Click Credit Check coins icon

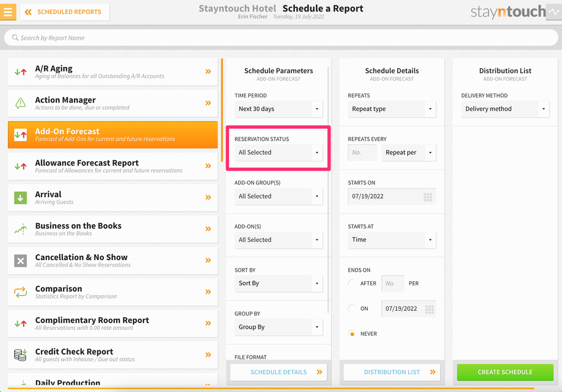(x=20, y=355)
